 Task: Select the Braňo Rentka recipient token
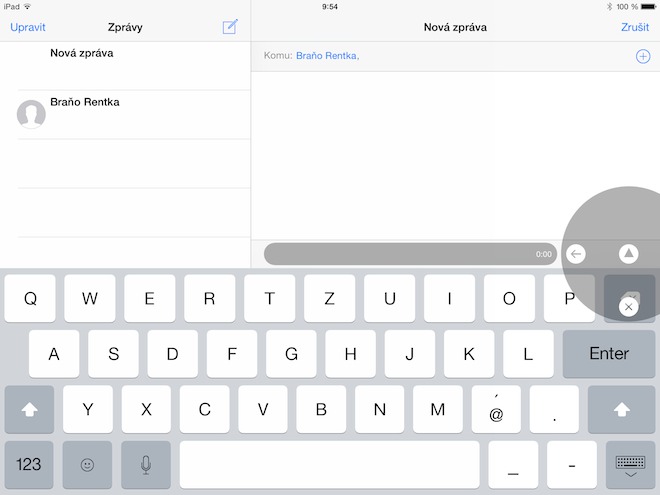coord(327,56)
